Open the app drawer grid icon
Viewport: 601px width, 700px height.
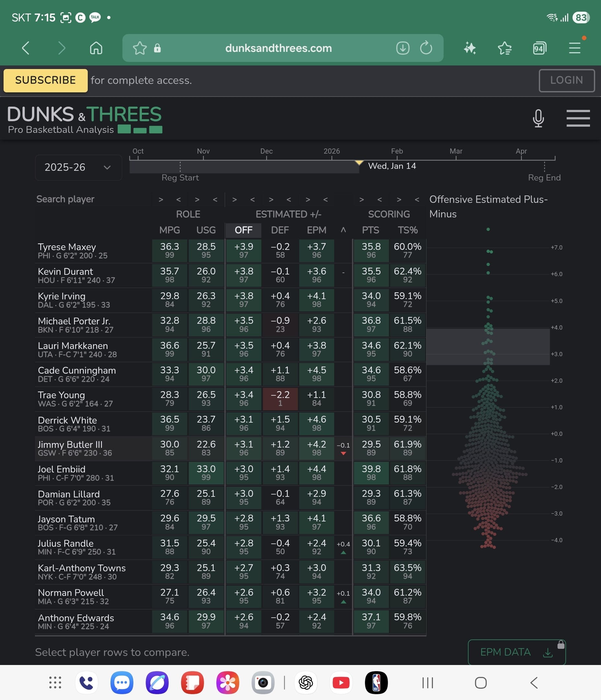(x=55, y=682)
